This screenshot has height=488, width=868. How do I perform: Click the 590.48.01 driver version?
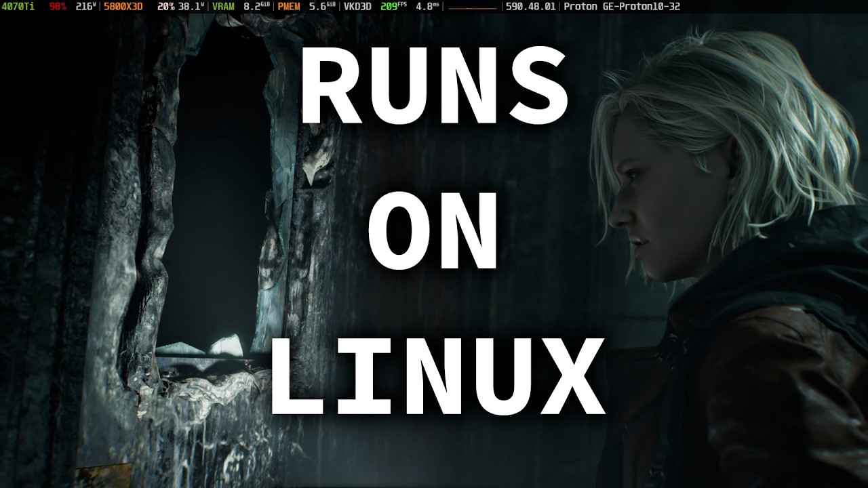tap(530, 7)
